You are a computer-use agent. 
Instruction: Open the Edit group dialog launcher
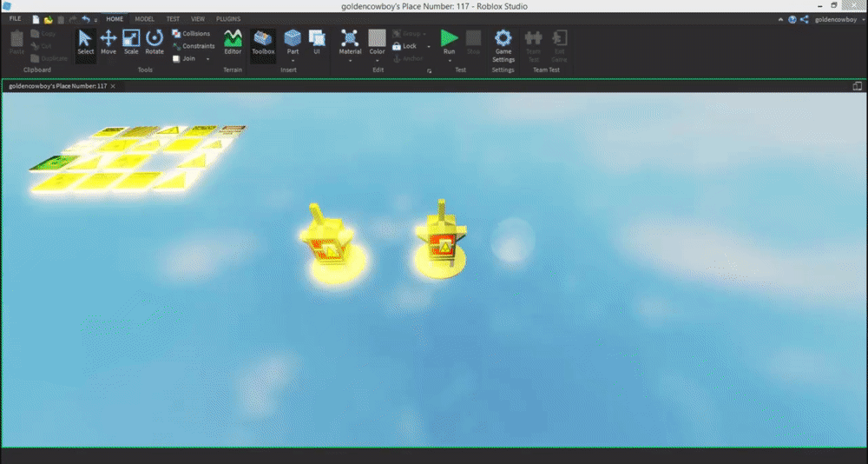pos(429,71)
